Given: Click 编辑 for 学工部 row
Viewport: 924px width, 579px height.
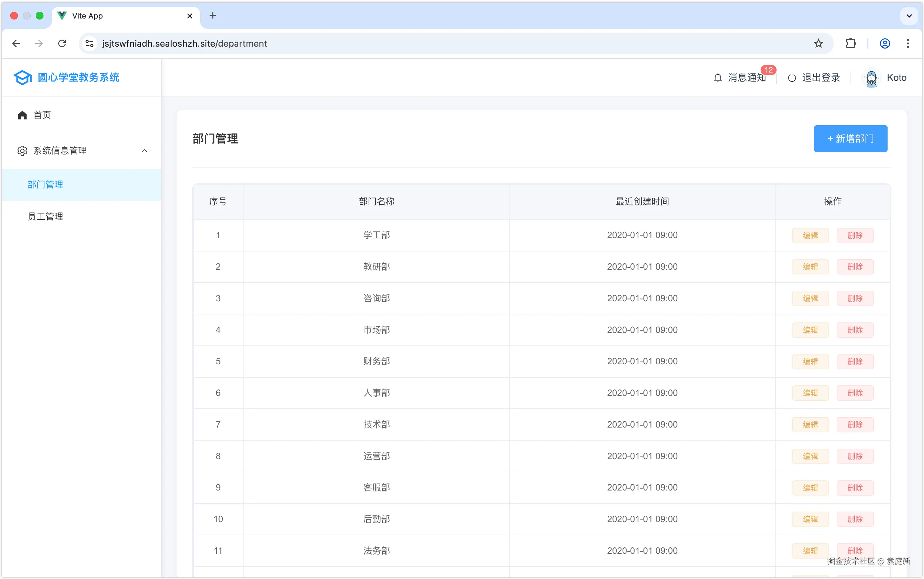Looking at the screenshot, I should coord(810,235).
